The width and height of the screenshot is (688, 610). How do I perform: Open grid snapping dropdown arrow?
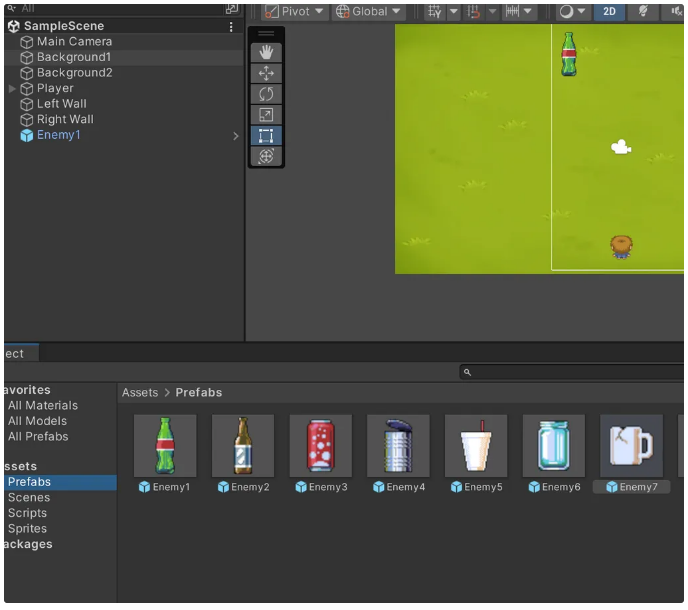click(x=454, y=11)
